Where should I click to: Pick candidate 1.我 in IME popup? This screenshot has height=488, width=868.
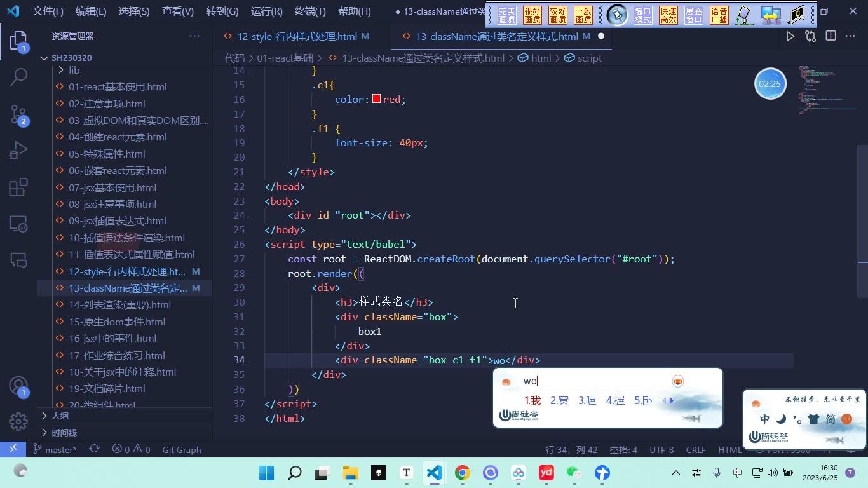click(x=532, y=400)
